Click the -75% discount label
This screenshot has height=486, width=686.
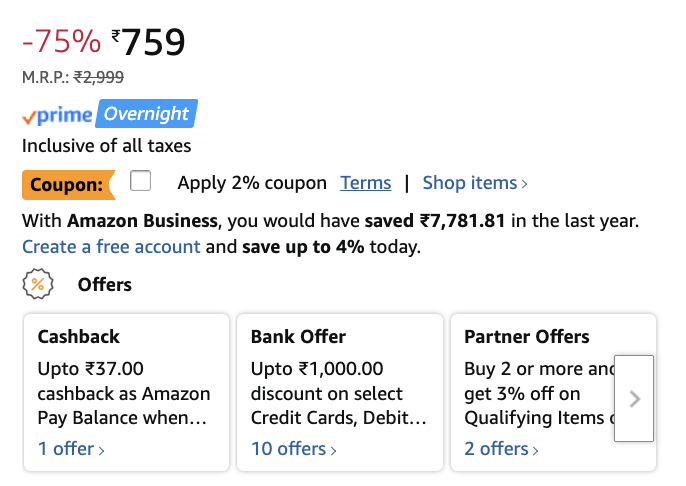(x=61, y=42)
